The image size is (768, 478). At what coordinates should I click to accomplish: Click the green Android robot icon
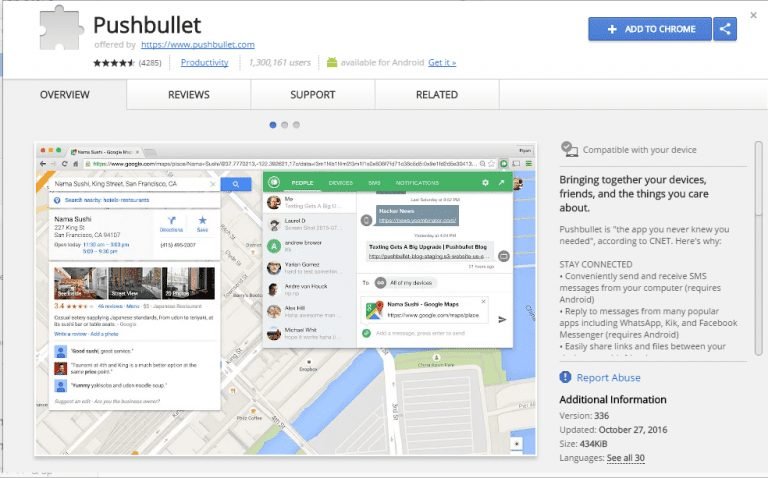332,62
